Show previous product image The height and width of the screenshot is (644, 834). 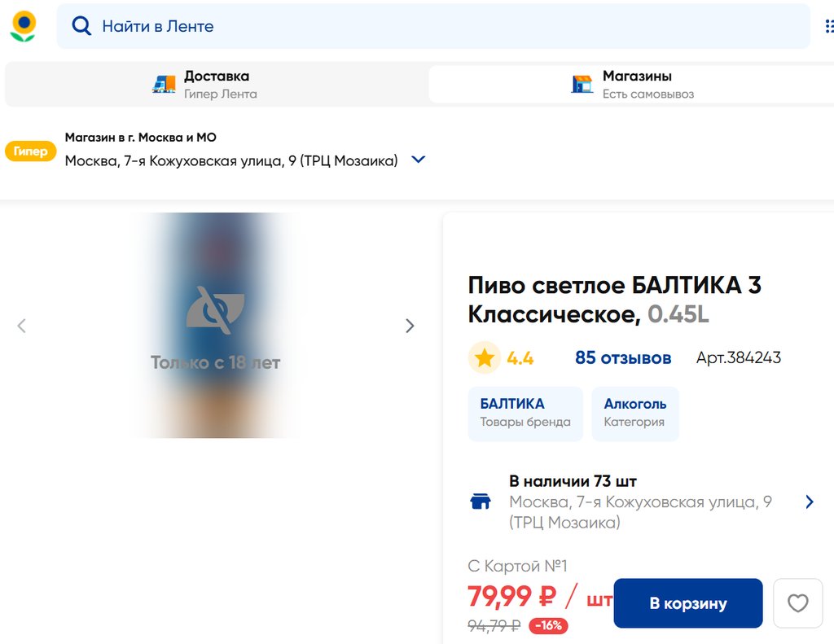(x=22, y=326)
